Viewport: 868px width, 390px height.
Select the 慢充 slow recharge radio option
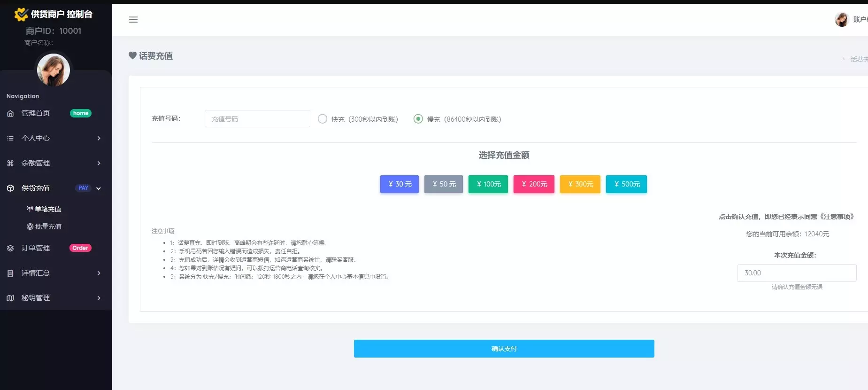tap(418, 119)
